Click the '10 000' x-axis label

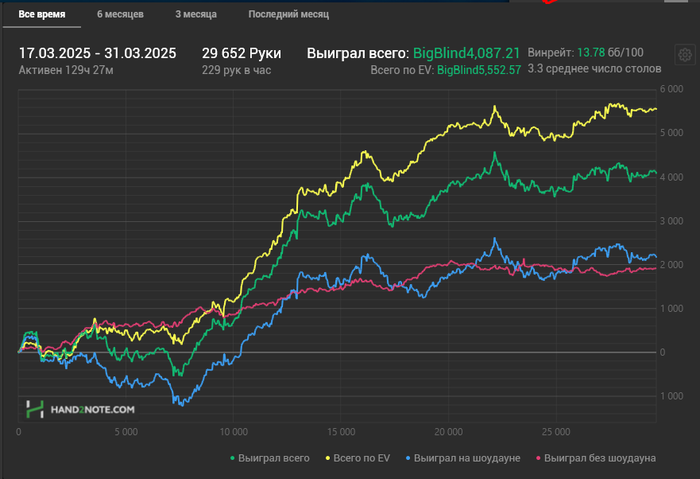point(233,432)
